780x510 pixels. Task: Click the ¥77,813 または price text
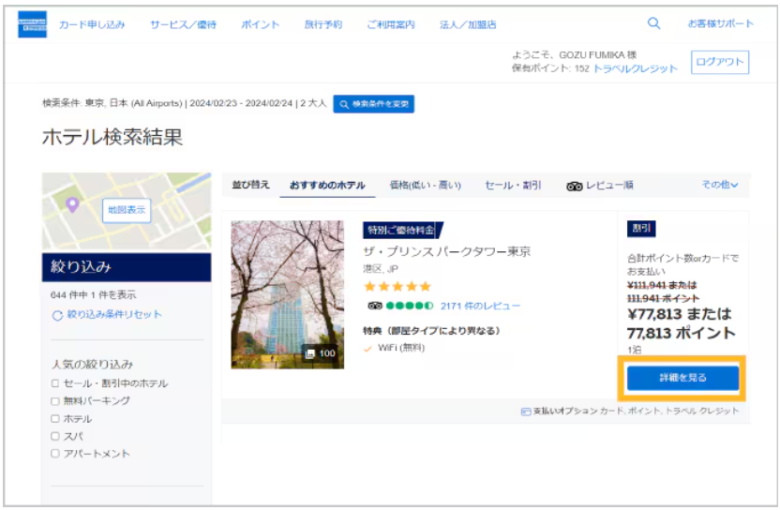click(679, 314)
